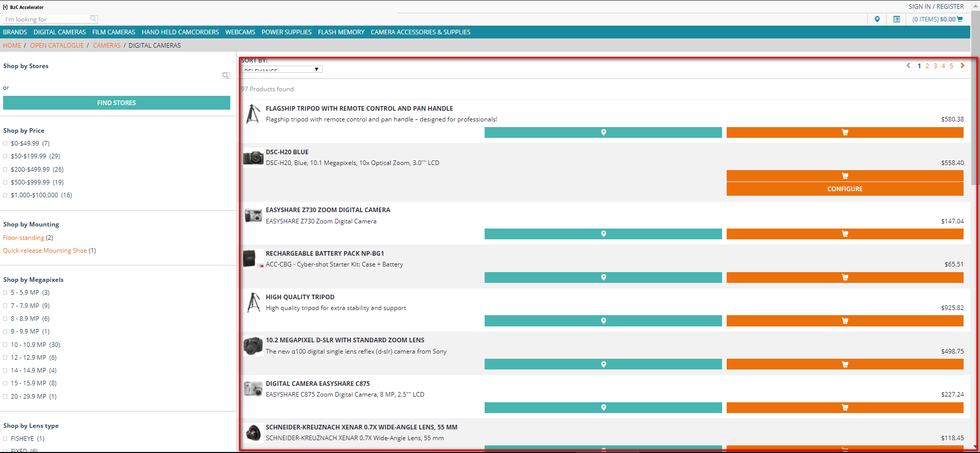The width and height of the screenshot is (980, 453).
Task: Add Flagship Tripod to cart
Action: 845,132
